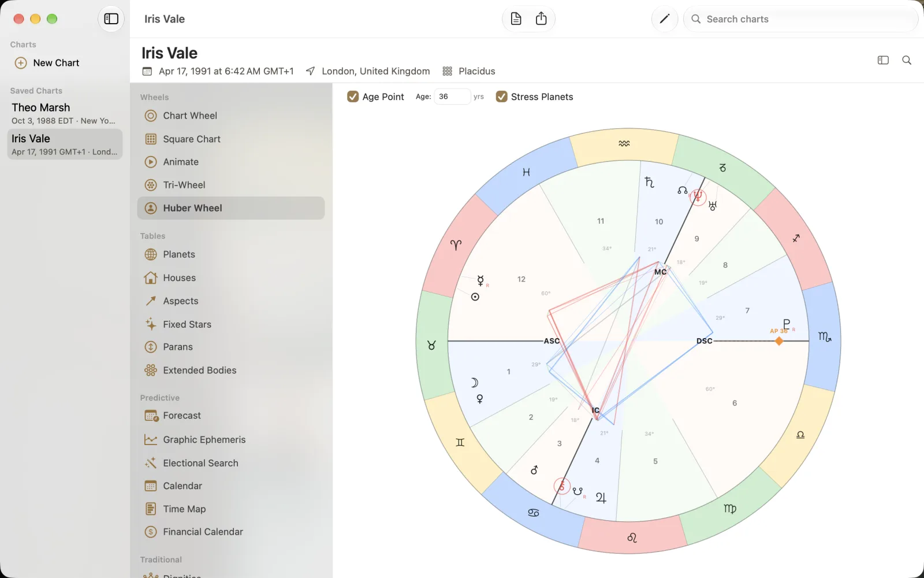Click the Age input field
This screenshot has height=578, width=924.
coord(452,97)
